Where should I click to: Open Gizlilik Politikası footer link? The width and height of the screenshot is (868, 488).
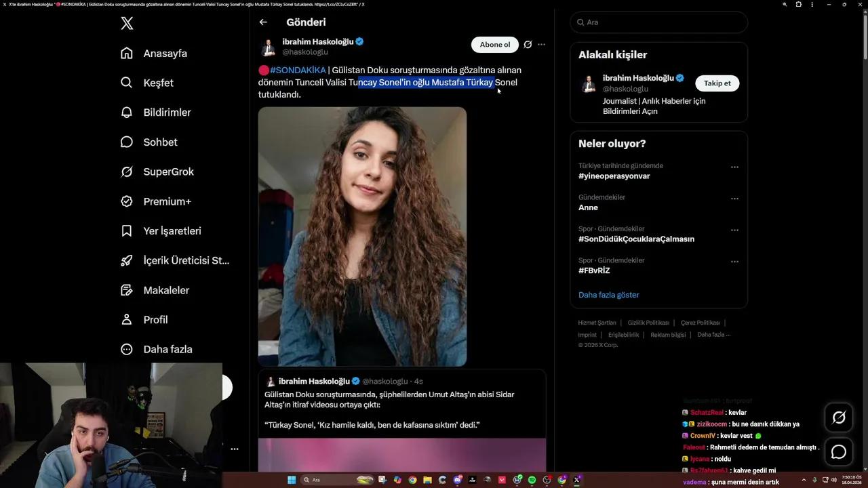pyautogui.click(x=648, y=323)
